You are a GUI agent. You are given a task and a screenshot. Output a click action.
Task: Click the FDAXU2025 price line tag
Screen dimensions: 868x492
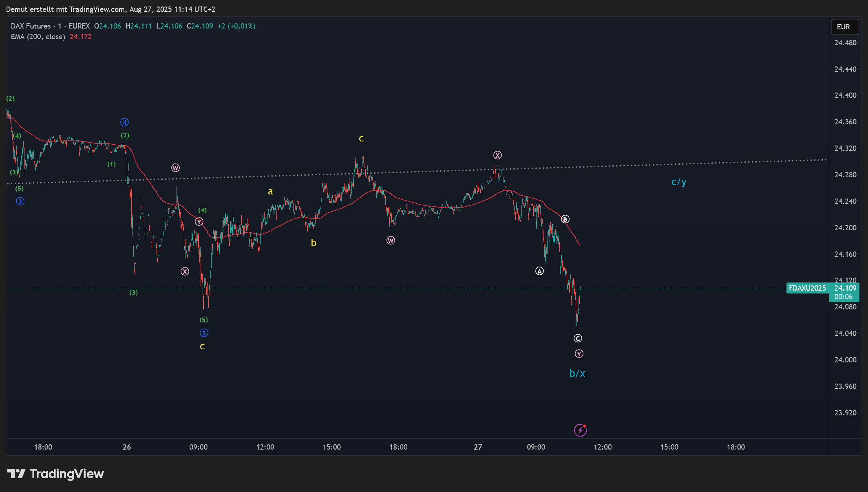(x=807, y=288)
